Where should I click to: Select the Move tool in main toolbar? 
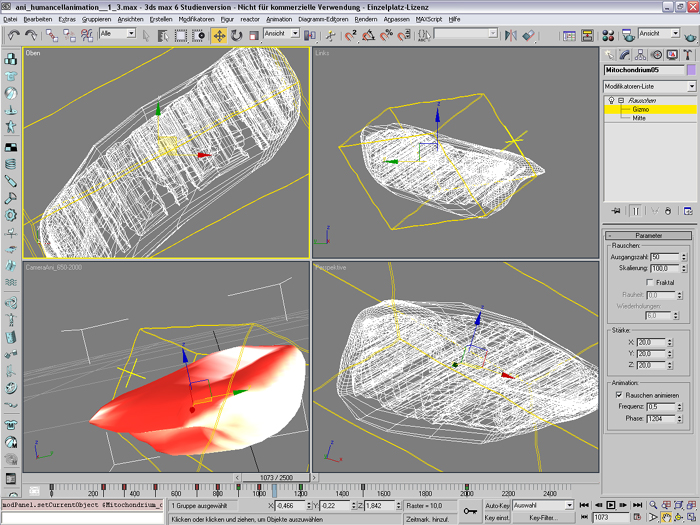(x=219, y=35)
